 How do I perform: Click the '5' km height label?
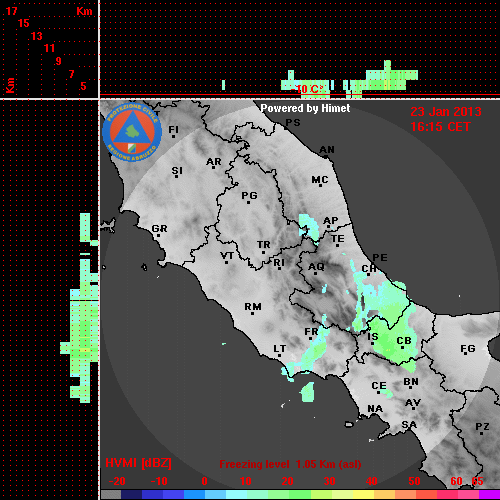point(83,86)
